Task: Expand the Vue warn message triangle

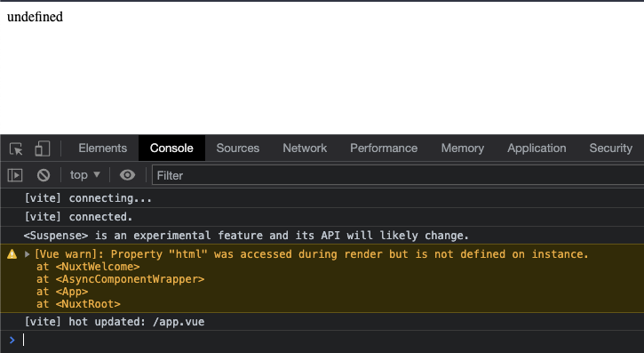Action: pyautogui.click(x=28, y=254)
